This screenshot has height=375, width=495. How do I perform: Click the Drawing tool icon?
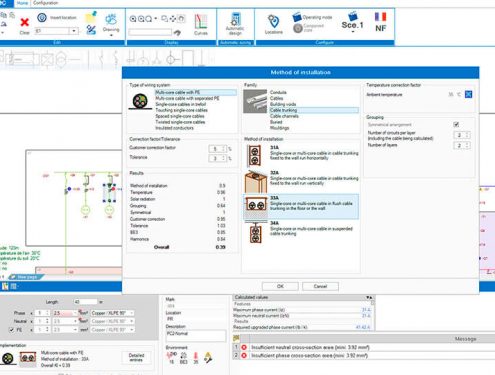pos(111,19)
